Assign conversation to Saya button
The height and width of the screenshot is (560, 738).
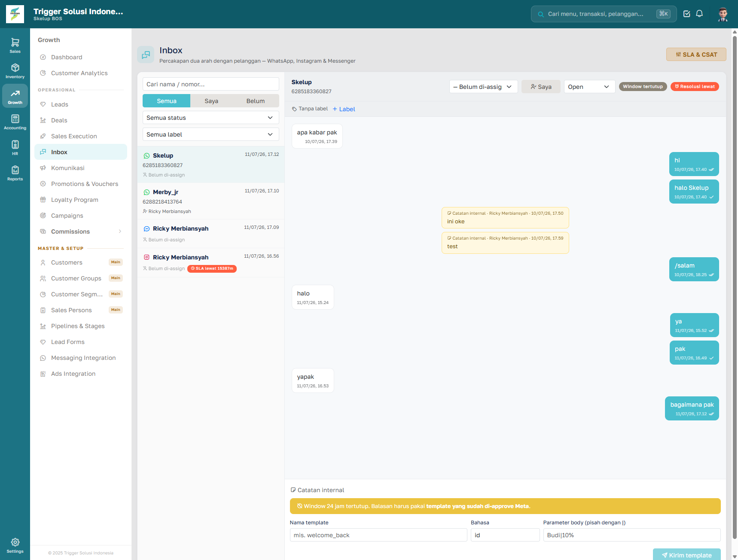[x=541, y=87]
